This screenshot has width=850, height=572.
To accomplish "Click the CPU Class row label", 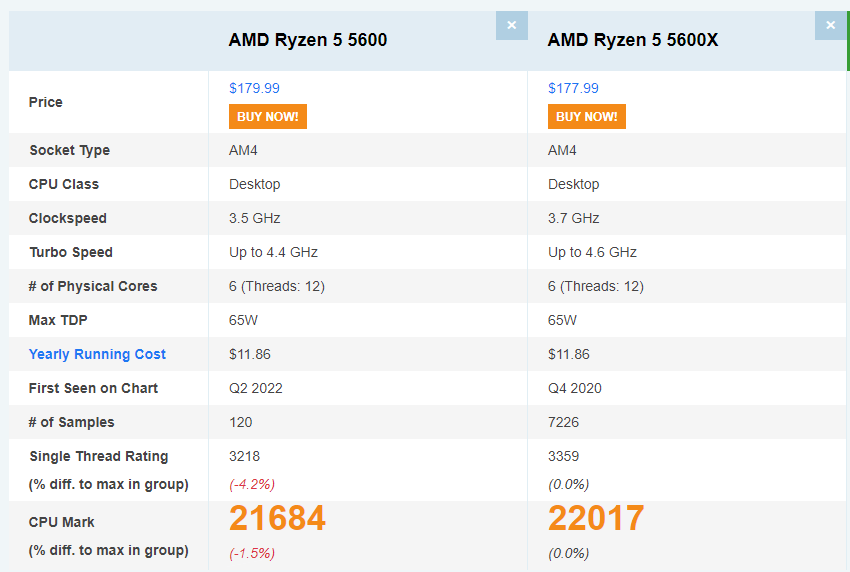I will click(63, 184).
